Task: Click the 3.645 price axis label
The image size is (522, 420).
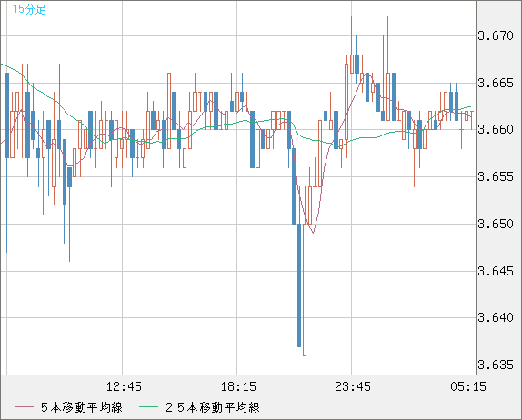Action: point(496,271)
